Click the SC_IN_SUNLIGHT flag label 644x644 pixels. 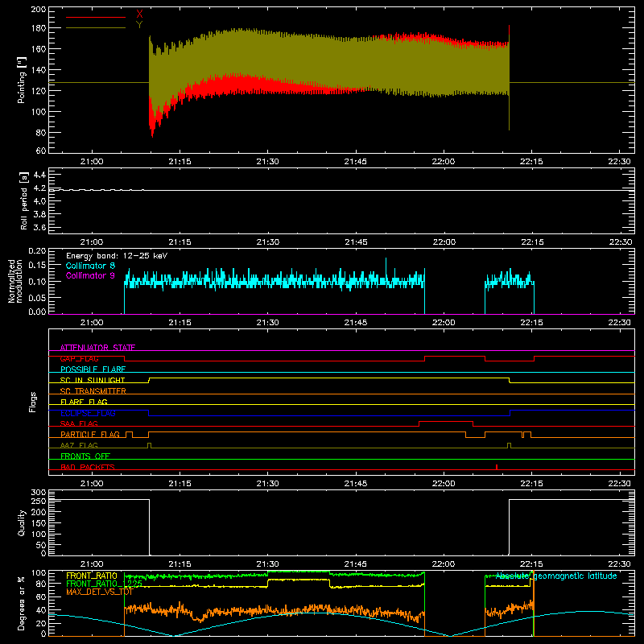pyautogui.click(x=93, y=380)
